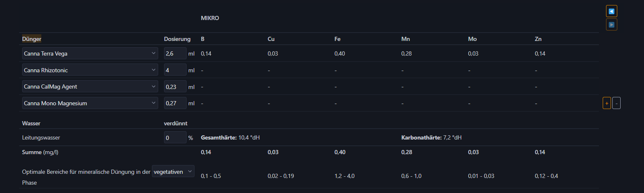This screenshot has height=193, width=644.
Task: Click Terra Vega Fe value 0,40
Action: click(x=340, y=53)
